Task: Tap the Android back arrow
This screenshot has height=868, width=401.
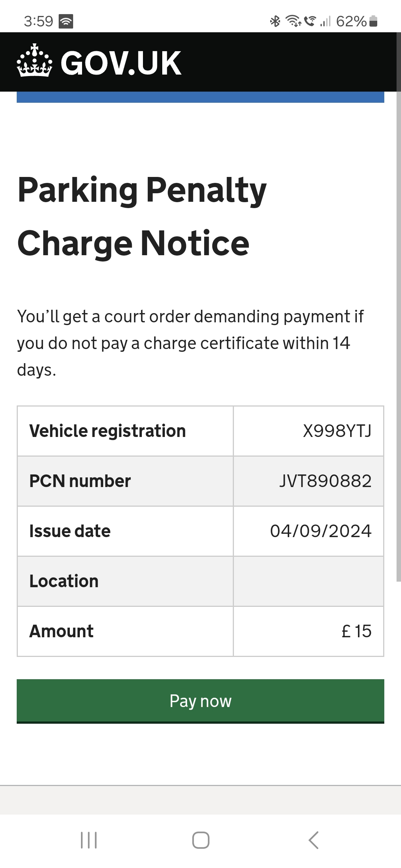Action: (x=314, y=840)
